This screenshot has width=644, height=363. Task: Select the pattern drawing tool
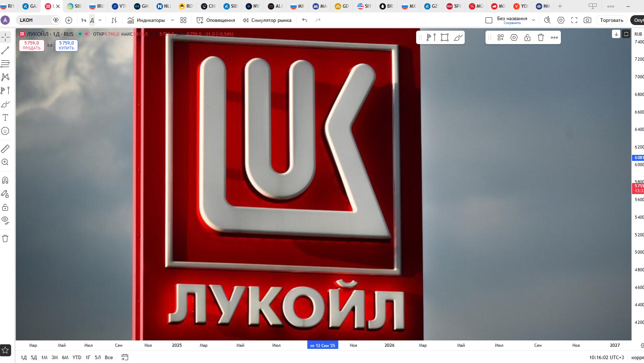[x=5, y=77]
